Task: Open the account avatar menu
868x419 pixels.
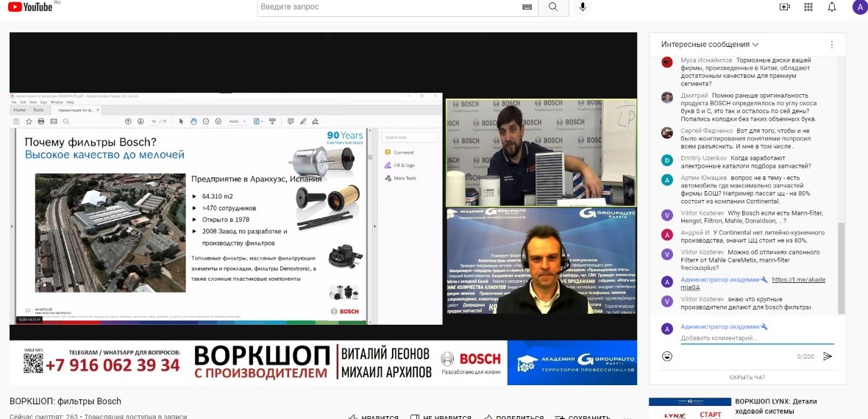Action: point(860,7)
